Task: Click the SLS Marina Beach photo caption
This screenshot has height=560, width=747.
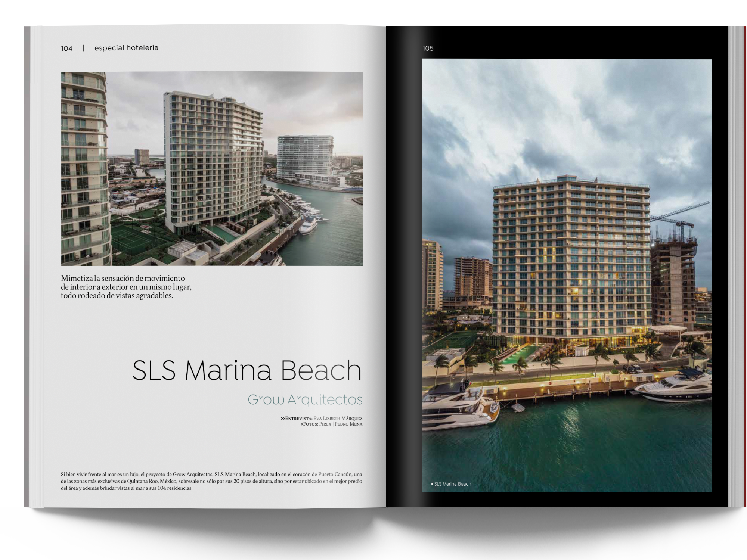Action: pos(452,484)
